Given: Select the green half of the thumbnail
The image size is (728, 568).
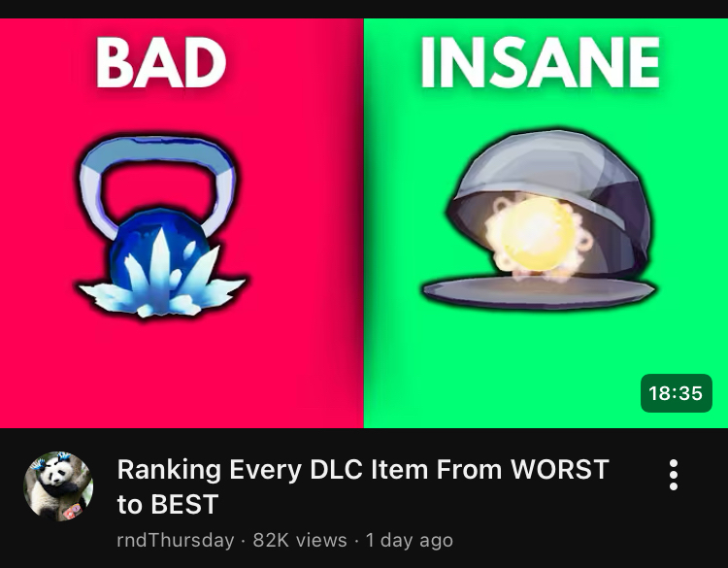Looking at the screenshot, I should (x=546, y=223).
